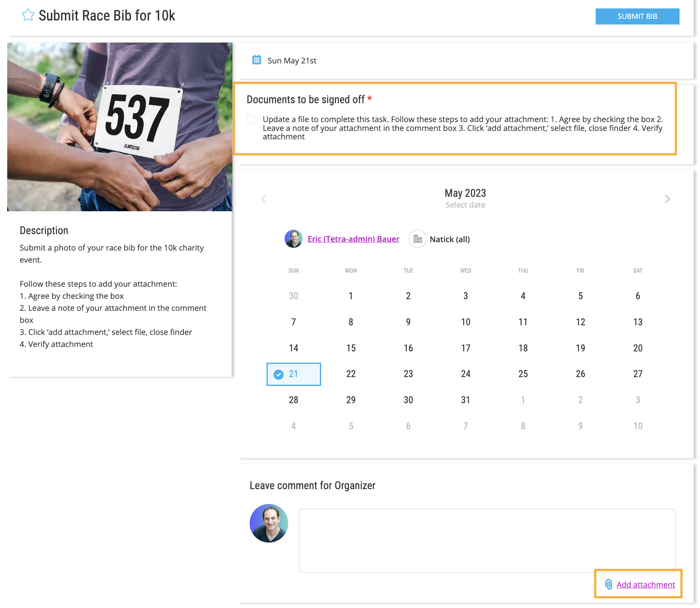Image resolution: width=700 pixels, height=608 pixels.
Task: Click the Submit Race Bib for 10k title
Action: tap(107, 16)
